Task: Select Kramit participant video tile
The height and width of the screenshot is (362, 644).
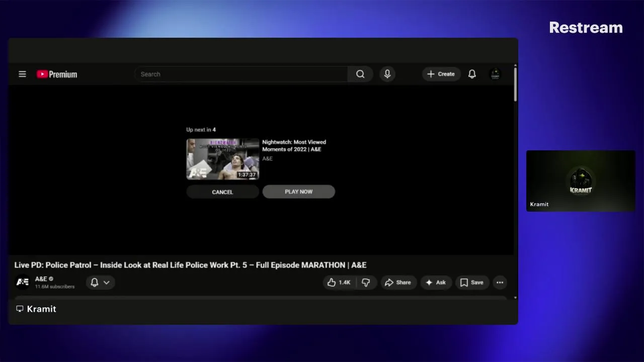Action: tap(581, 181)
